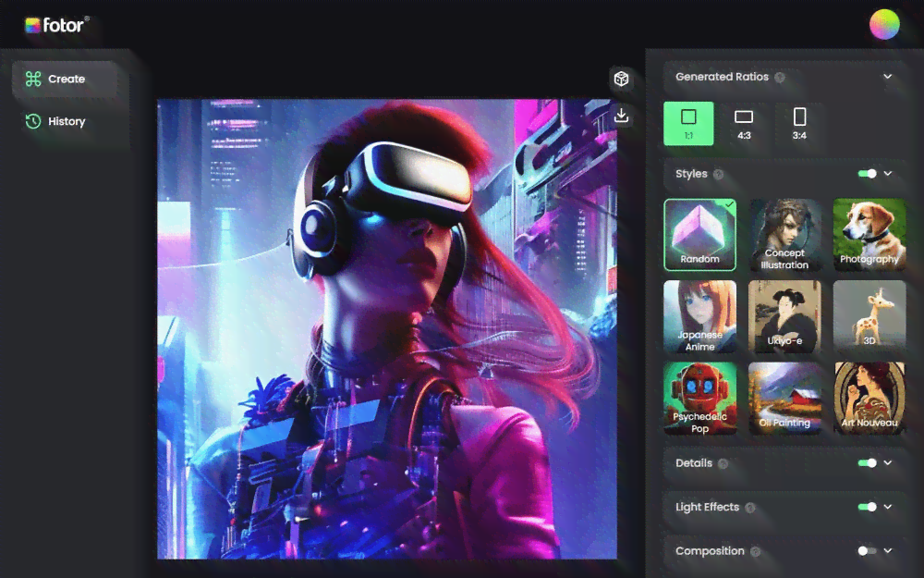Click the Generated Ratios heading text

pos(722,77)
